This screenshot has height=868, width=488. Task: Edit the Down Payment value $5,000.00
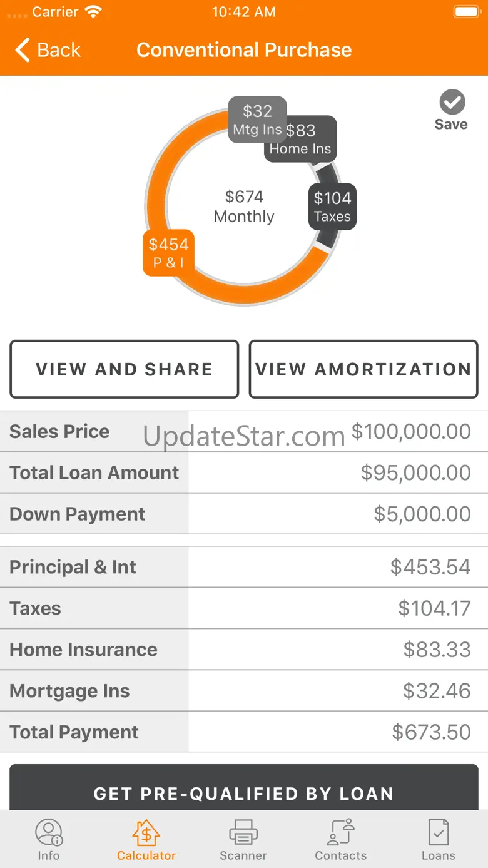422,514
